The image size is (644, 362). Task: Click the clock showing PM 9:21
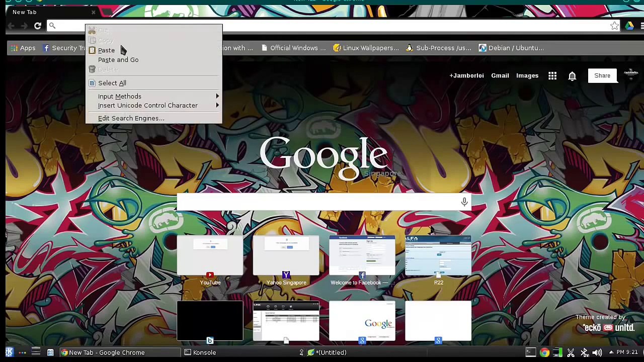[x=627, y=352]
